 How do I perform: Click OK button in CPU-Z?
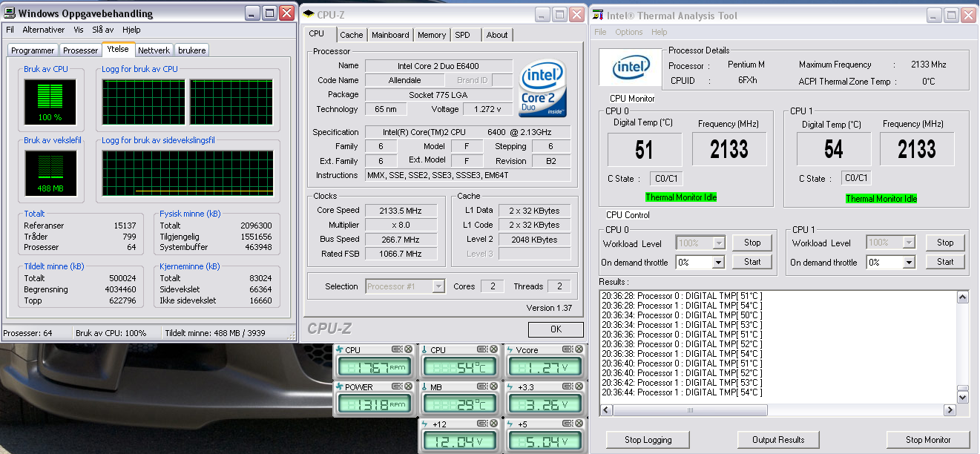tap(556, 329)
